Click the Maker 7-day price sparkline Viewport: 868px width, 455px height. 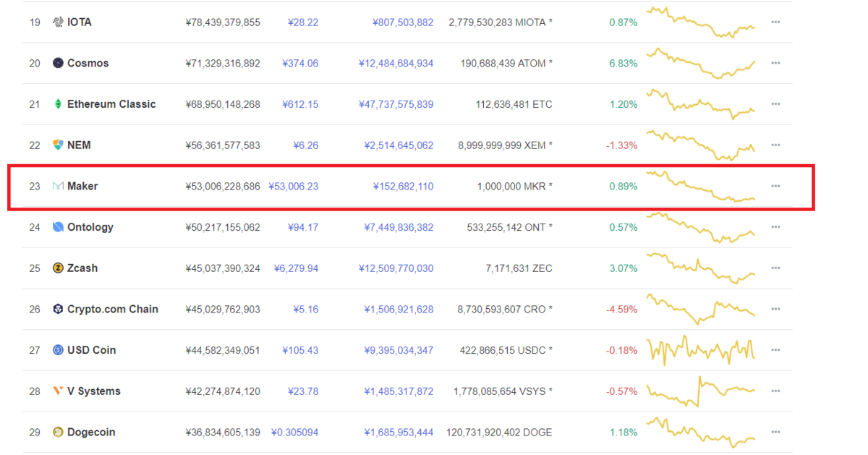pyautogui.click(x=701, y=186)
